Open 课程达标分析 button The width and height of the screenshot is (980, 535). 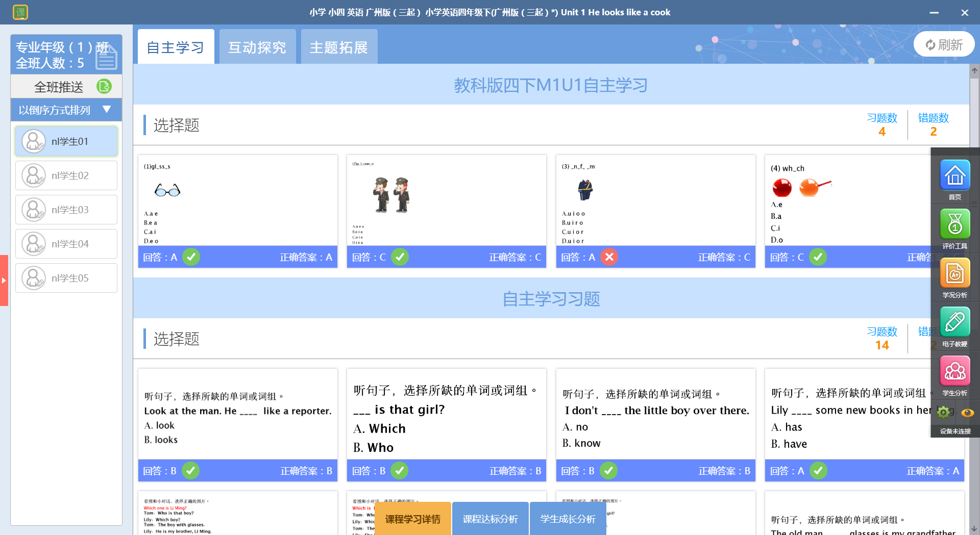(x=490, y=519)
